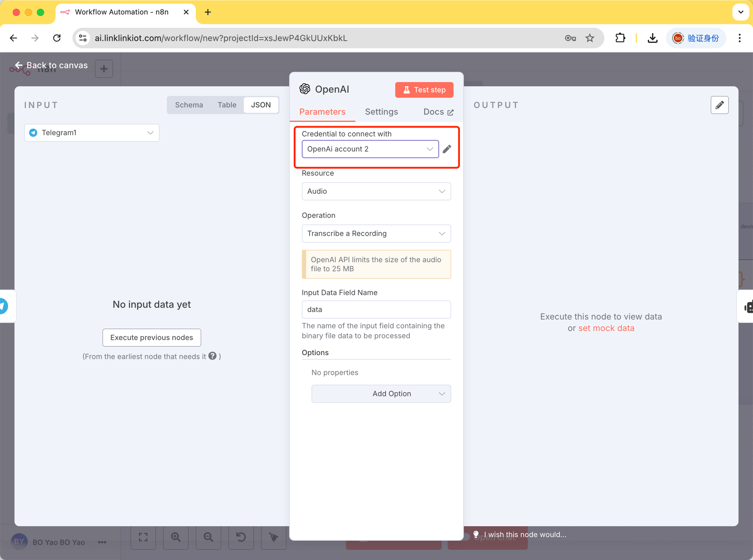Open the Chrome extensions puzzle icon
Screen dimensions: 753x560
coord(620,38)
